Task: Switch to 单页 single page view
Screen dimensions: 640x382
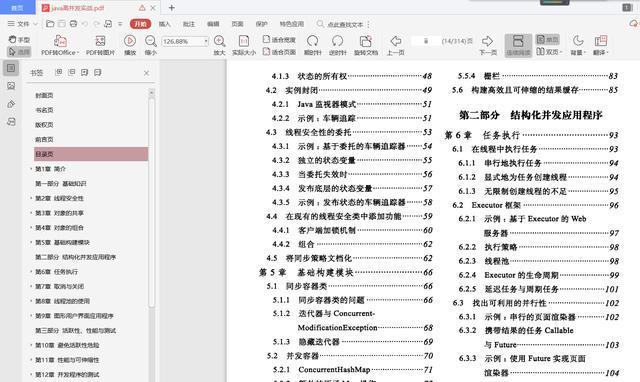Action: pyautogui.click(x=547, y=39)
